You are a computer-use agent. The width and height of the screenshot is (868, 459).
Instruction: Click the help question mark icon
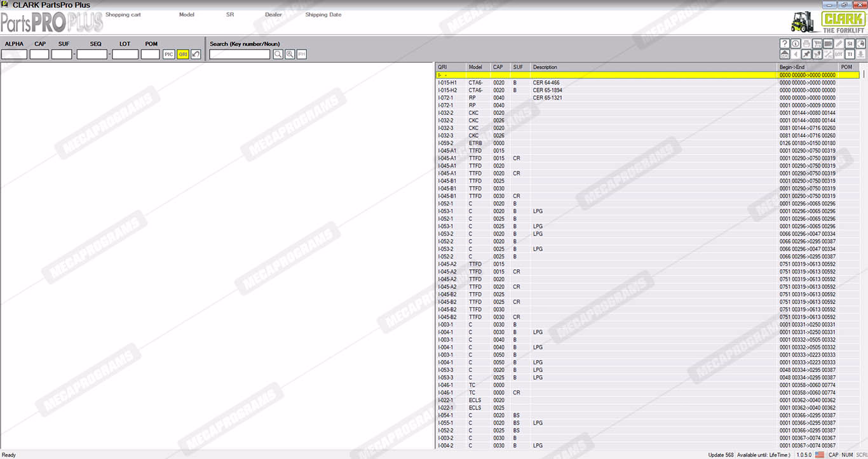784,44
